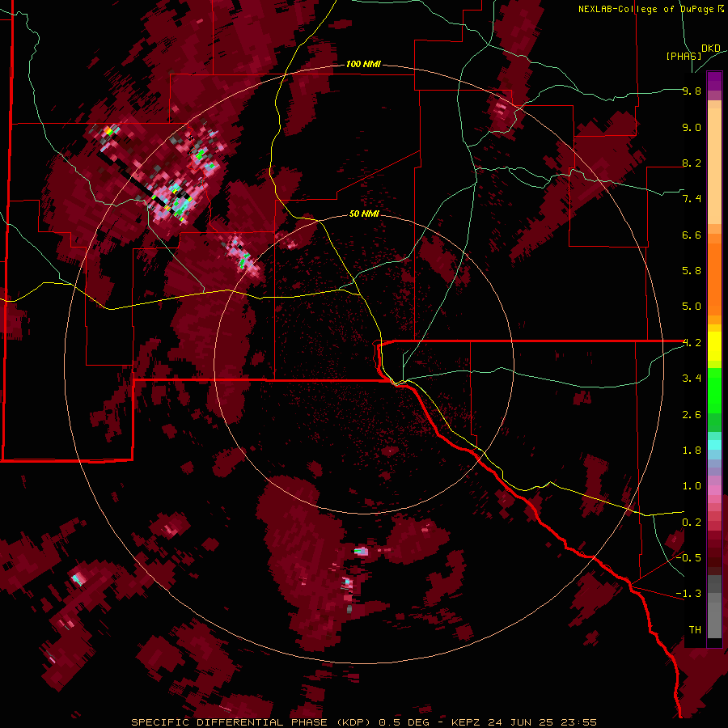Viewport: 728px width, 728px height.
Task: Click the 5.8 value on the color scale
Action: click(x=692, y=271)
